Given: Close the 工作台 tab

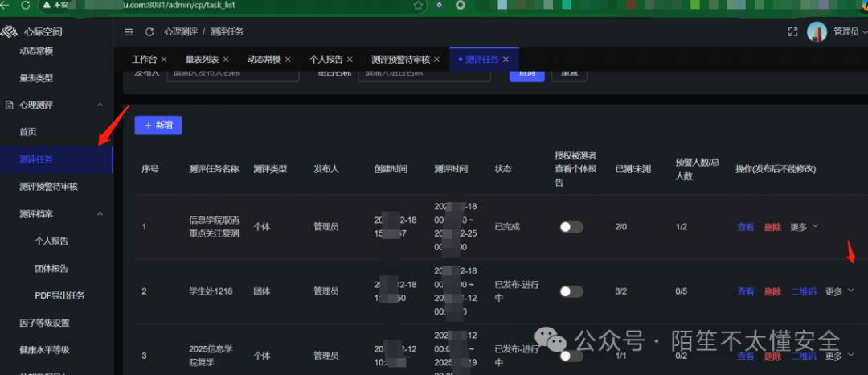Looking at the screenshot, I should (x=164, y=60).
